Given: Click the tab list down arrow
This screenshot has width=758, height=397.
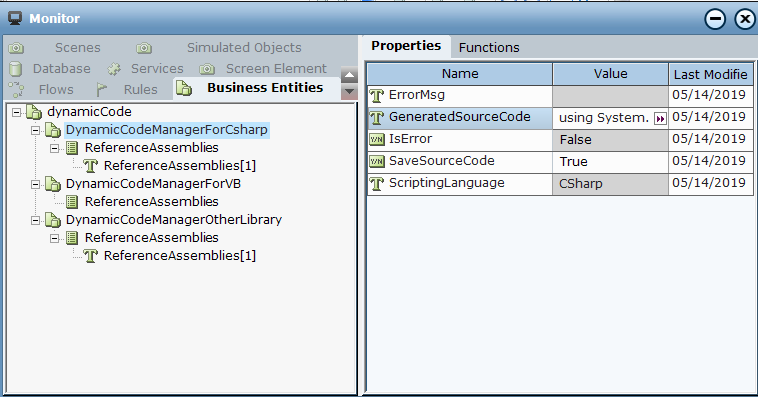Looking at the screenshot, I should [x=349, y=91].
